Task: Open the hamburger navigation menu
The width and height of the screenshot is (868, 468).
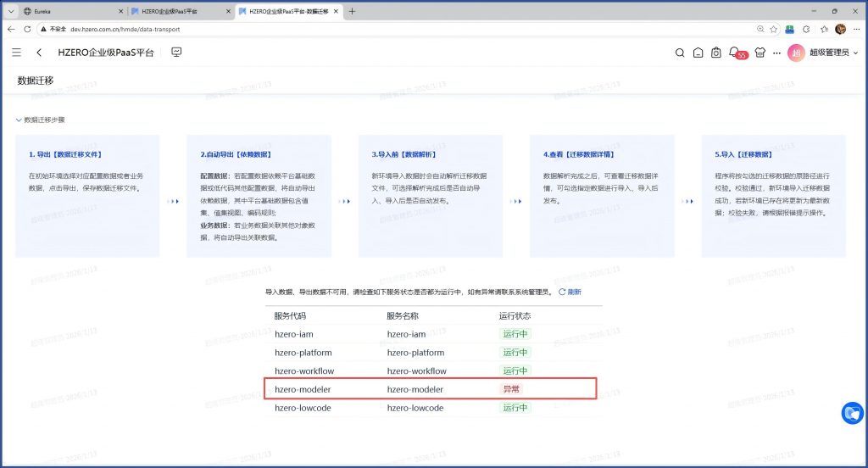Action: coord(16,53)
